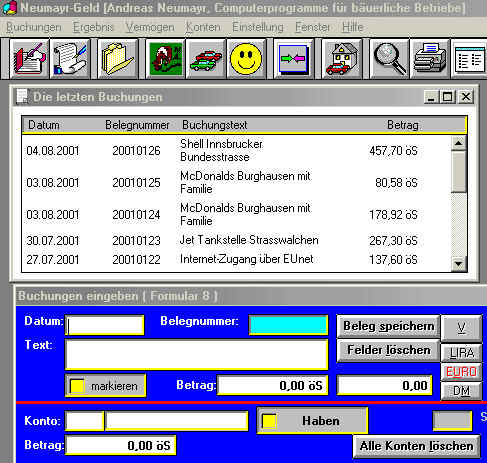Click the Konto name field
The height and width of the screenshot is (463, 487).
point(177,421)
